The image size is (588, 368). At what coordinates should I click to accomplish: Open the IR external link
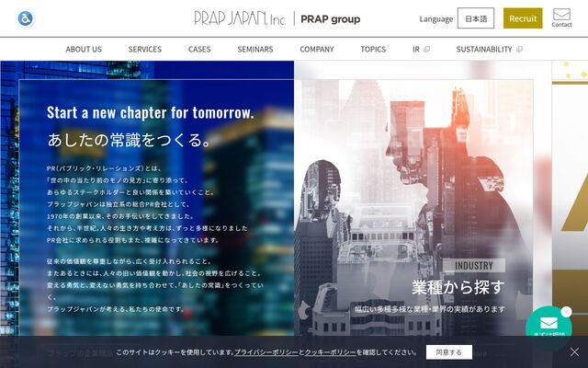tap(421, 49)
